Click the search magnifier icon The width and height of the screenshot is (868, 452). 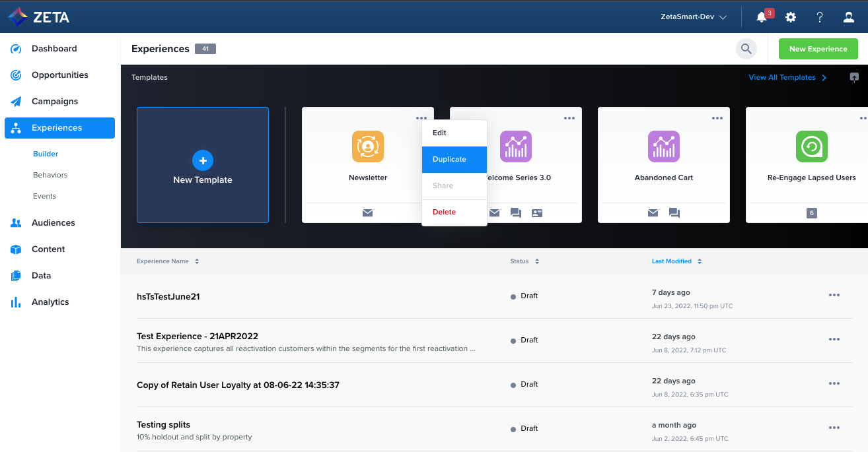746,49
